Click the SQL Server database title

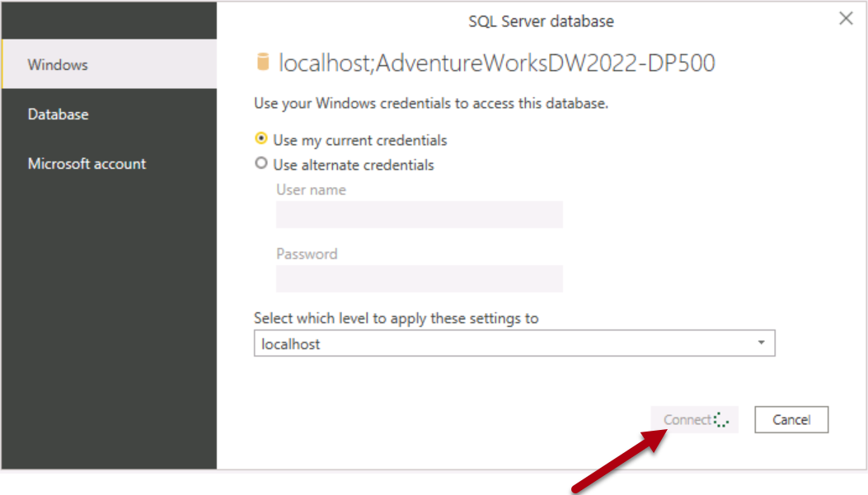click(x=541, y=21)
